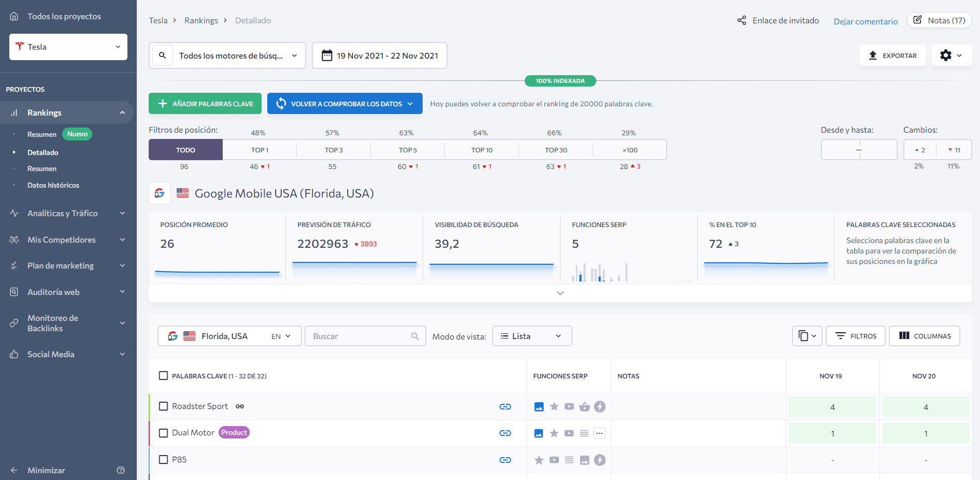Select Detallado in the sidebar

point(42,152)
